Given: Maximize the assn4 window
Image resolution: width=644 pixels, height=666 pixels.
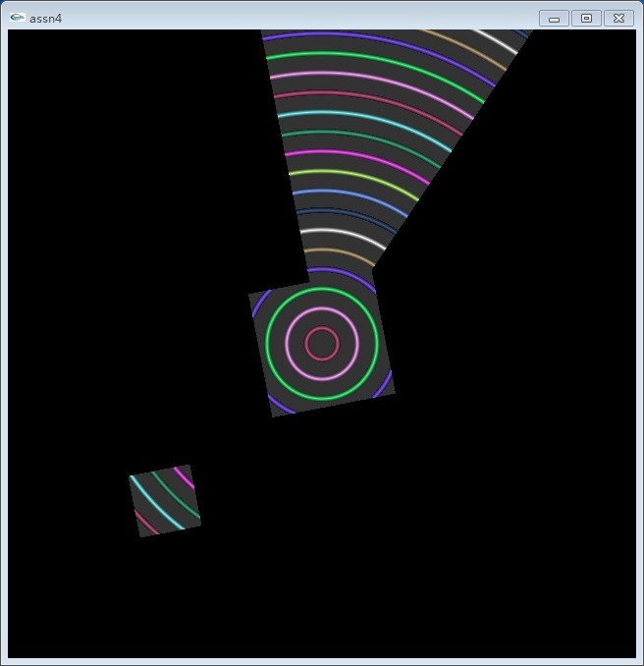Looking at the screenshot, I should coord(586,19).
